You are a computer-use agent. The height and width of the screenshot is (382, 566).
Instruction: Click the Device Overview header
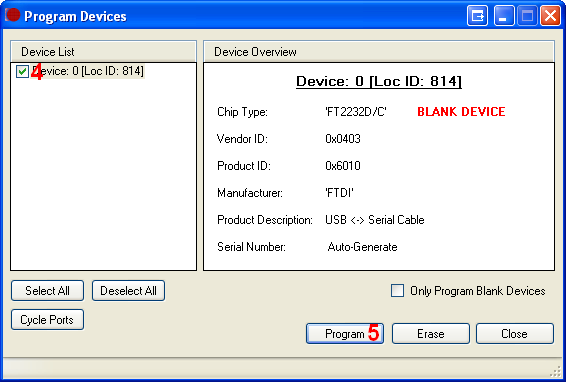[x=379, y=51]
